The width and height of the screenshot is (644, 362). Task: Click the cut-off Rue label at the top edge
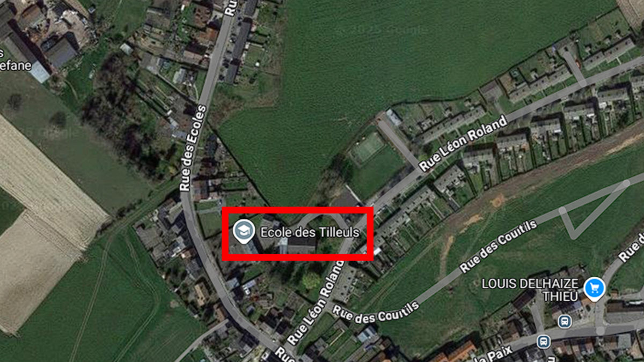[x=230, y=8]
